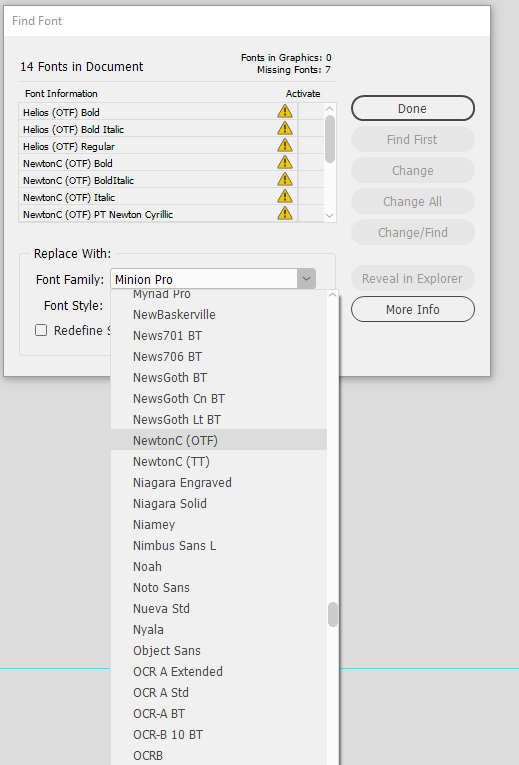This screenshot has height=765, width=519.
Task: Click the dropdown list scroll up arrow
Action: point(332,295)
